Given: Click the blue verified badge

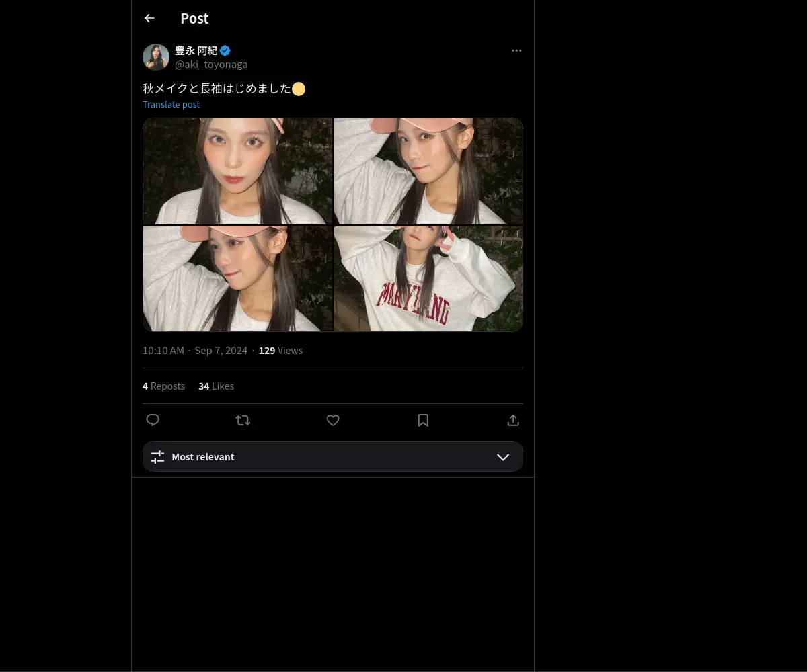Looking at the screenshot, I should click(225, 50).
